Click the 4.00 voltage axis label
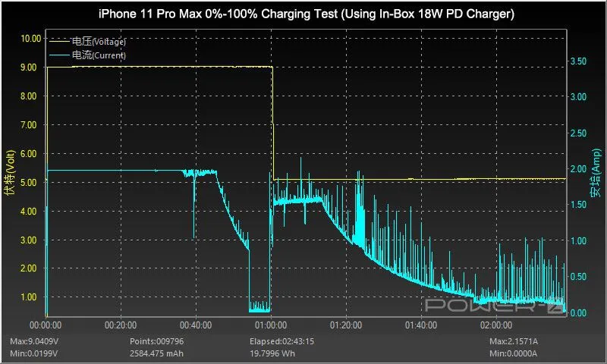Screen dimensions: 607x364 (28, 212)
